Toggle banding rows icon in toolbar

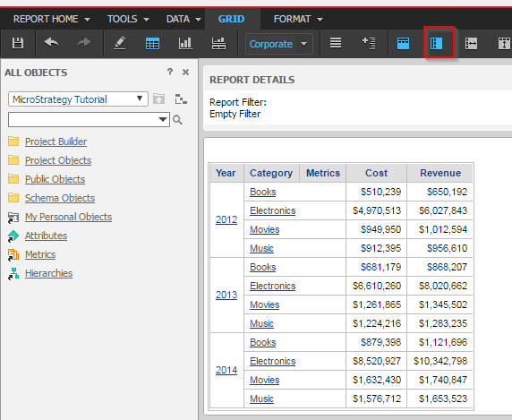[336, 43]
